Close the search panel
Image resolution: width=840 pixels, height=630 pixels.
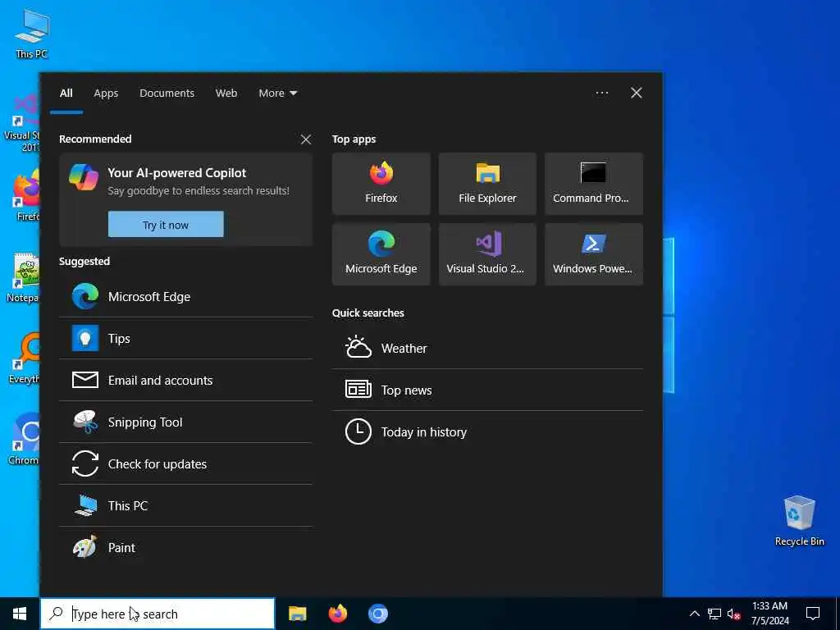click(636, 94)
